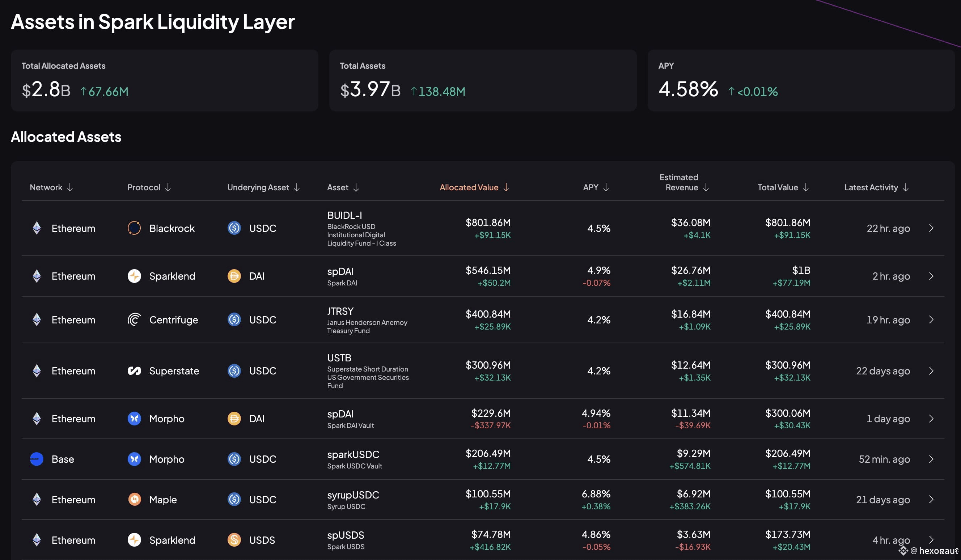Screen dimensions: 961x560
Task: Open the sparkUSDC row details chevron
Action: pyautogui.click(x=931, y=459)
